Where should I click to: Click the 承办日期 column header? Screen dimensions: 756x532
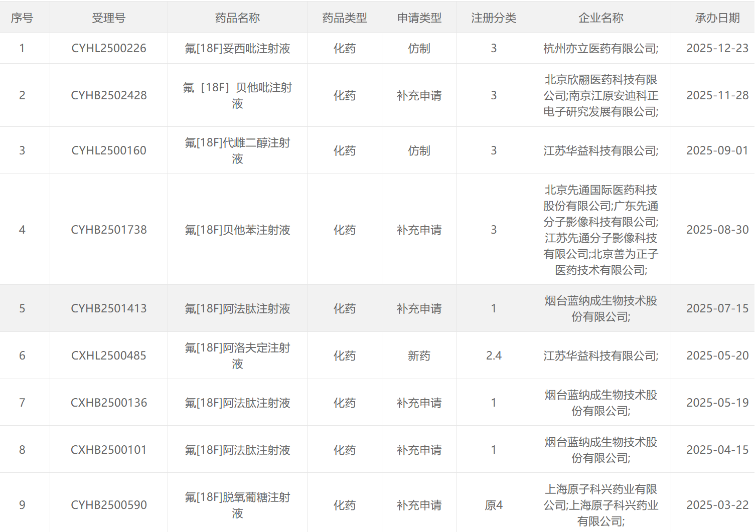pos(717,18)
